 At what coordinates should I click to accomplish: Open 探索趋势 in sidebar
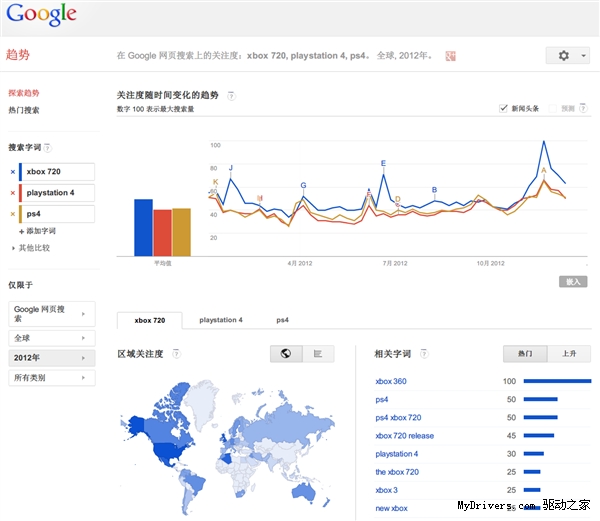coord(24,93)
